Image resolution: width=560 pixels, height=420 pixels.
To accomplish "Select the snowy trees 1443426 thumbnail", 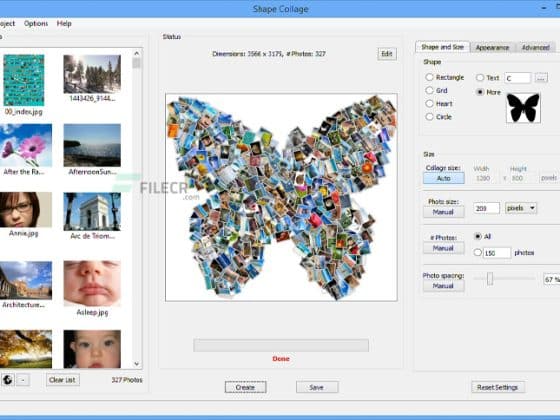I will [x=92, y=74].
